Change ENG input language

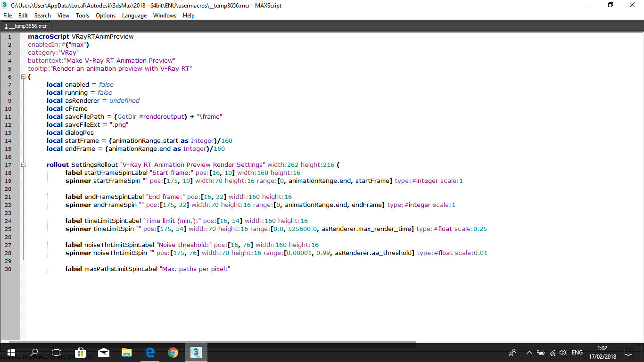577,353
